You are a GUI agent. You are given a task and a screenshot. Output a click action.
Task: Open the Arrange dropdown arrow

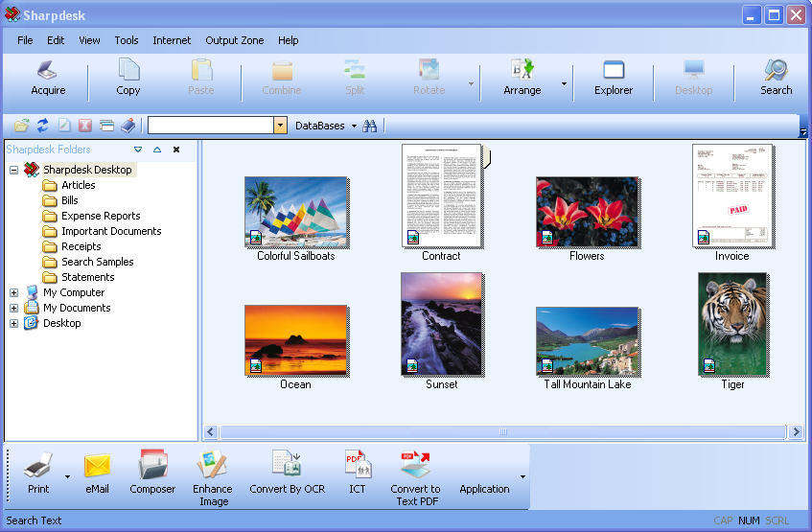click(x=564, y=83)
